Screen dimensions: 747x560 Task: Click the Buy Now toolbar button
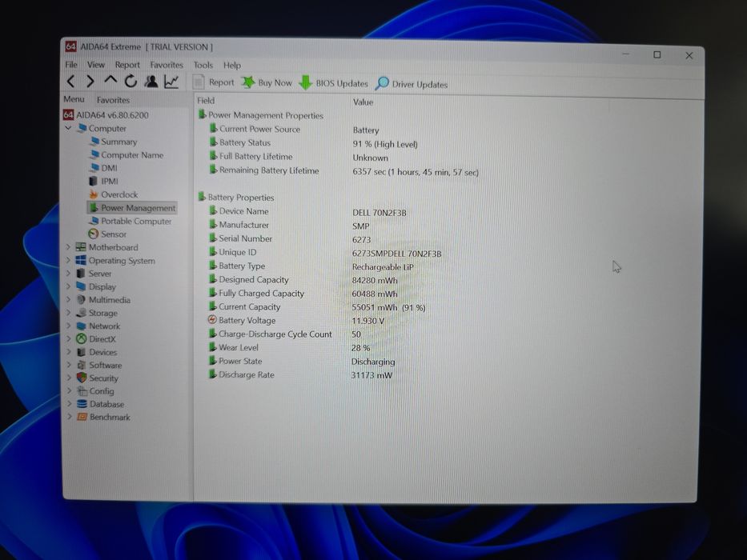[x=267, y=83]
